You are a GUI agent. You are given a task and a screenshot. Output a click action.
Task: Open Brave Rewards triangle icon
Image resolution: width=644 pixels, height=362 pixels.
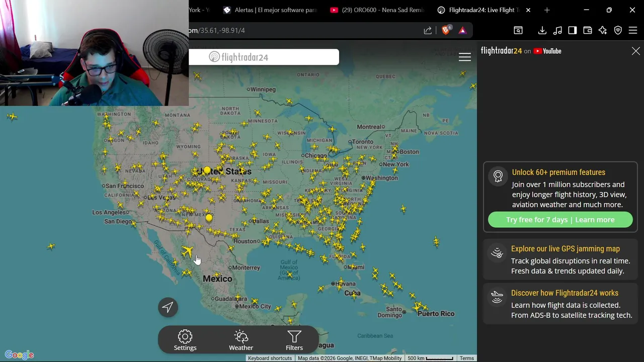pos(462,30)
